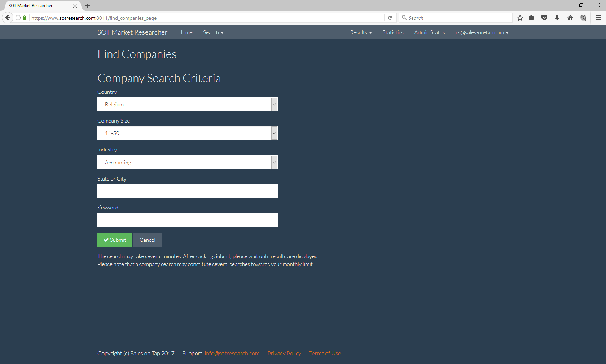Viewport: 606px width, 364px height.
Task: Click the address bar URL field
Action: click(207, 18)
